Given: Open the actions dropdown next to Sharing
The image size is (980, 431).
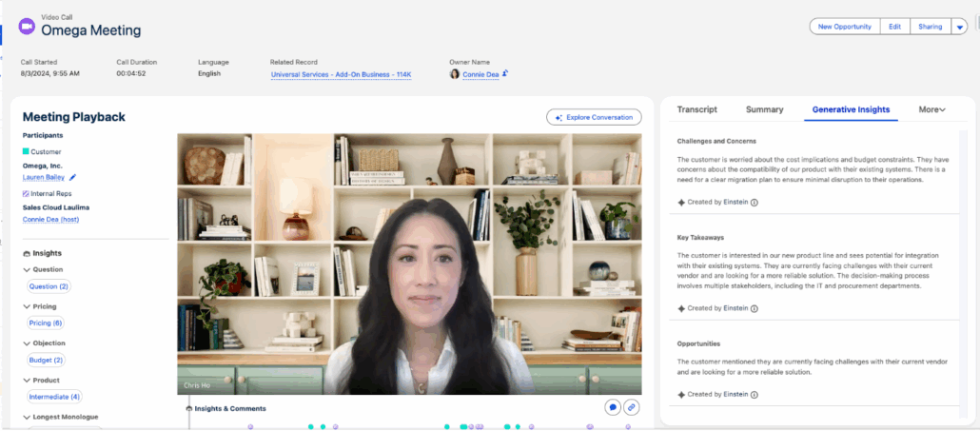Looking at the screenshot, I should click(959, 27).
